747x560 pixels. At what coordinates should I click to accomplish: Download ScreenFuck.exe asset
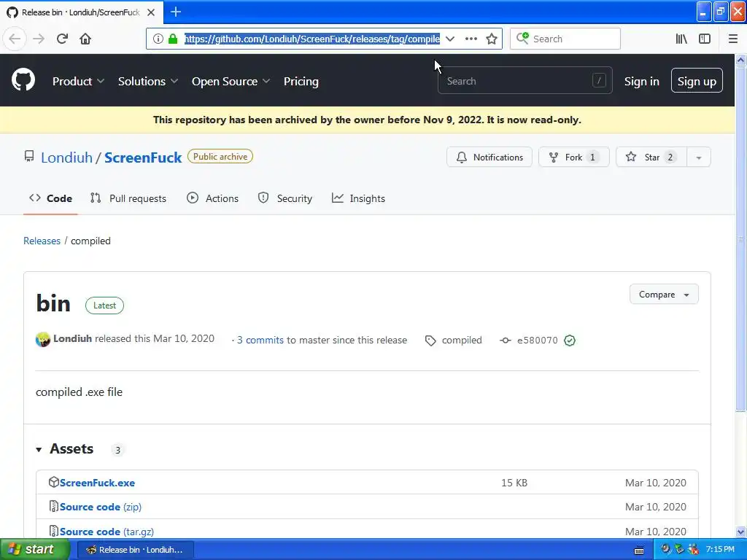tap(97, 483)
